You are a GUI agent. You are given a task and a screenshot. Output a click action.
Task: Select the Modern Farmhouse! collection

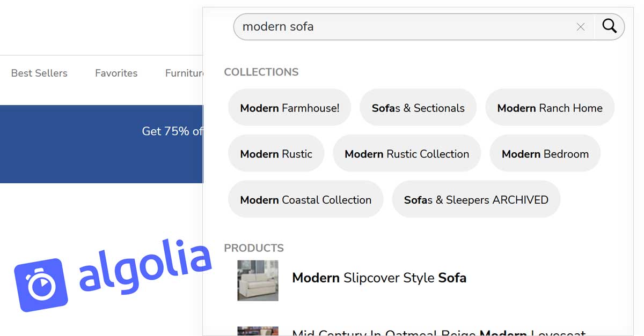(290, 108)
